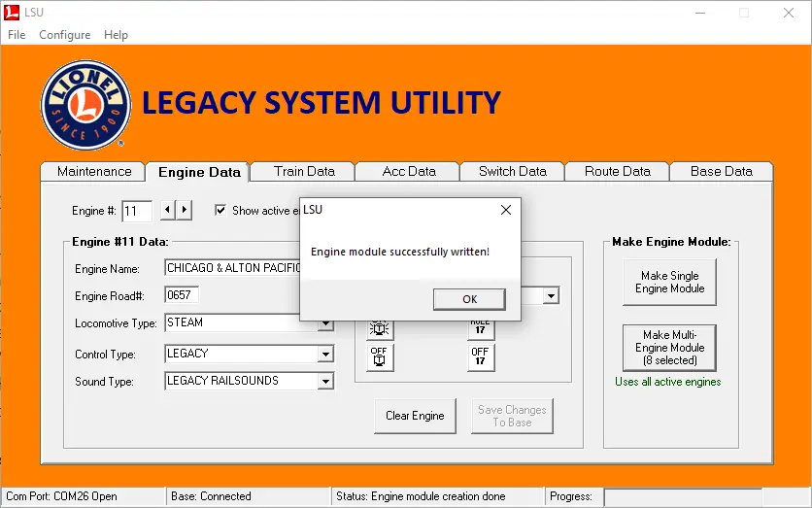Click Save Changes To Base button
The height and width of the screenshot is (508, 812).
click(x=512, y=416)
